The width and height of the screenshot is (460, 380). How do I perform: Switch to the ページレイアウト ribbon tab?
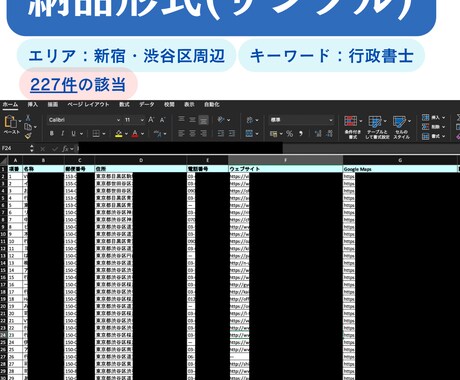click(x=88, y=105)
